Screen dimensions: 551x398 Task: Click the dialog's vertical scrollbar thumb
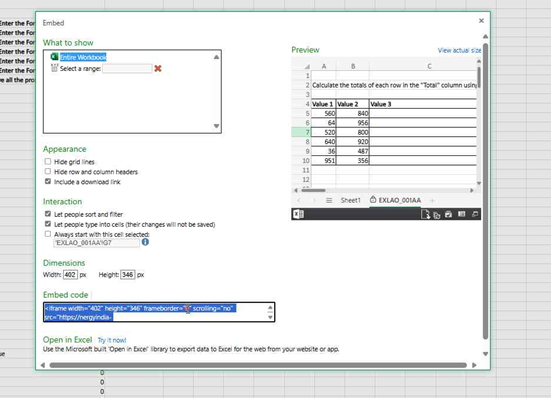pos(485,191)
